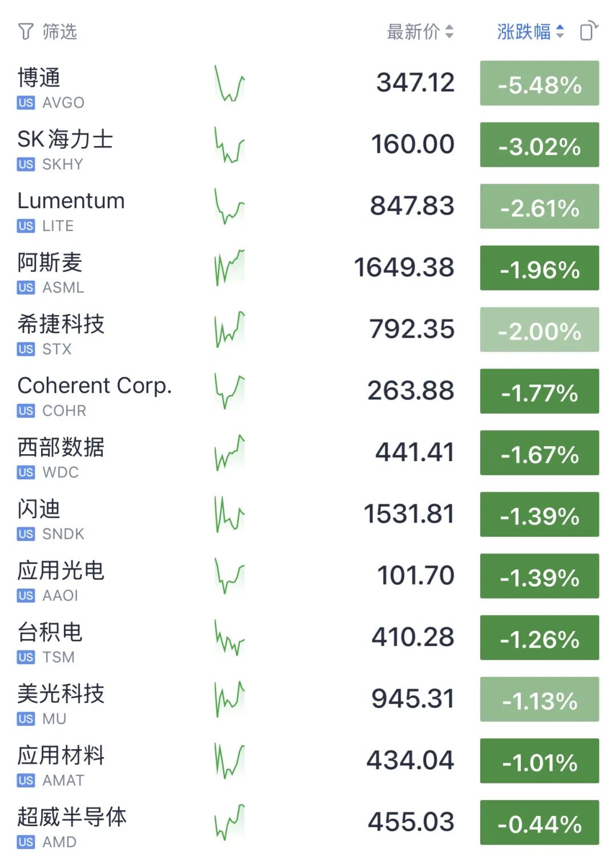Open the 筛选 filter funnel icon

coord(26,31)
